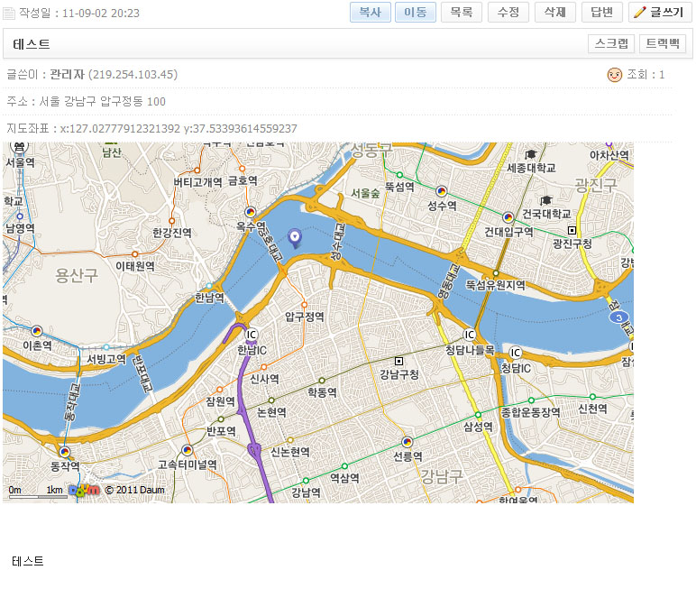
Task: Delete the post using 삭제 button
Action: pyautogui.click(x=555, y=12)
